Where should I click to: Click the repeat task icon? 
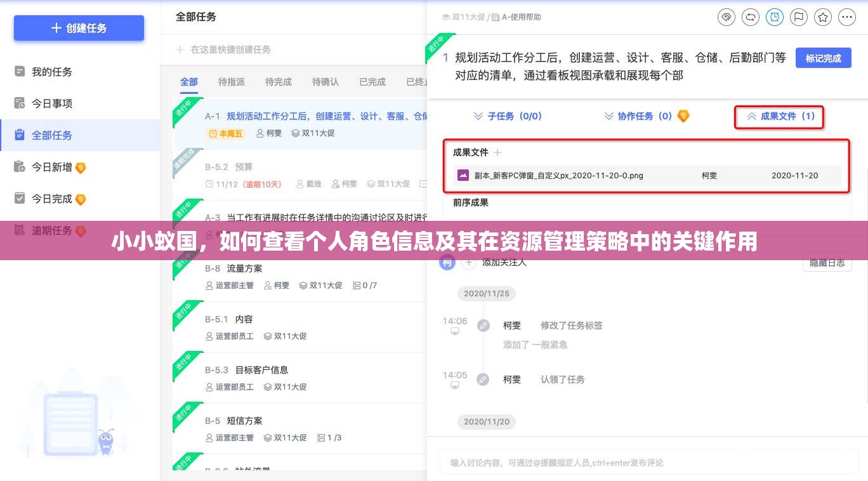click(x=751, y=17)
